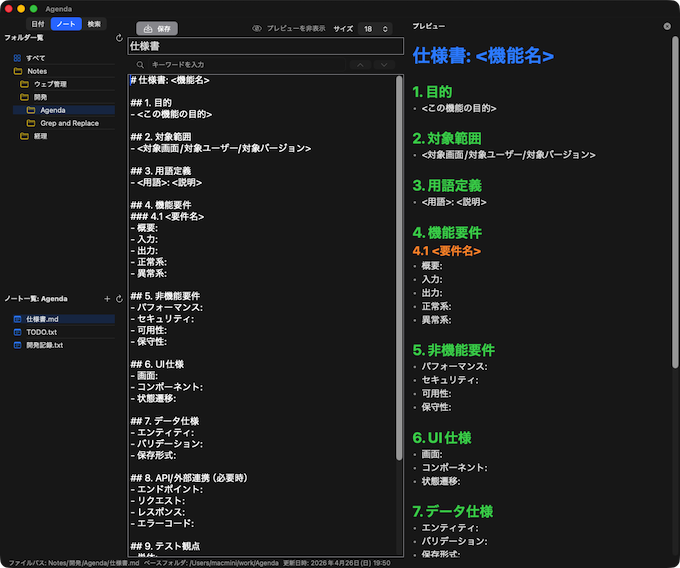The height and width of the screenshot is (568, 680).
Task: Toggle the プレビューを非表示 eye icon
Action: [257, 29]
